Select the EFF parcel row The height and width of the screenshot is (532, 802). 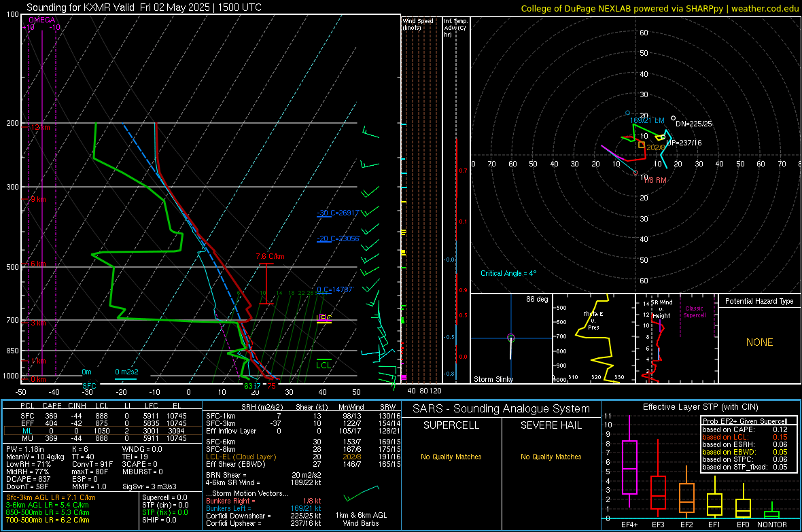tap(103, 423)
